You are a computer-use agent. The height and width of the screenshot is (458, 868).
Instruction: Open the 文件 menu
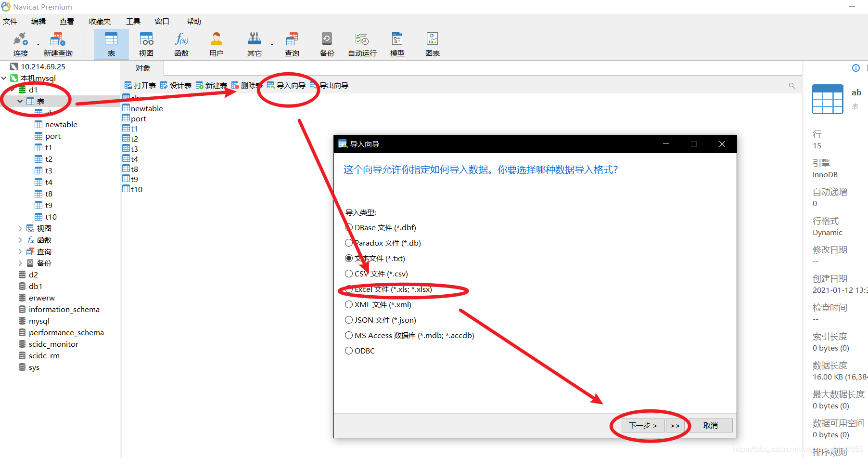pos(10,21)
